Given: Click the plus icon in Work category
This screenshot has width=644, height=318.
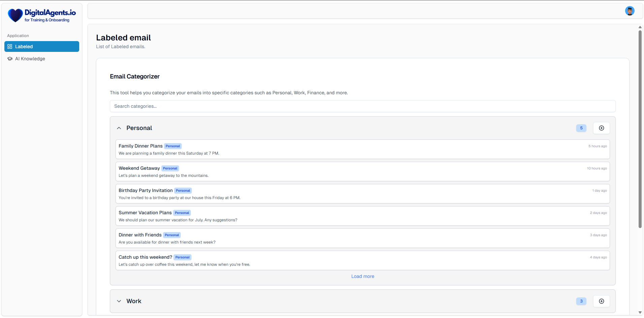Looking at the screenshot, I should coord(601,301).
